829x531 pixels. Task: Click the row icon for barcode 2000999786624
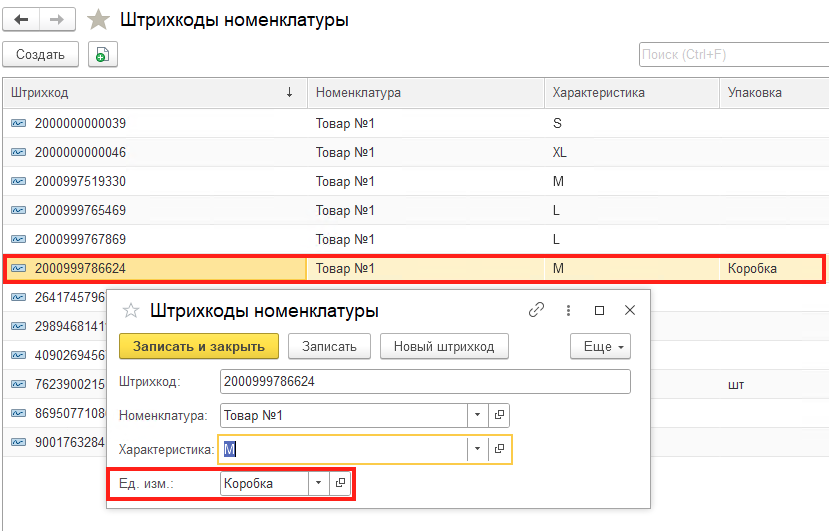(x=19, y=269)
